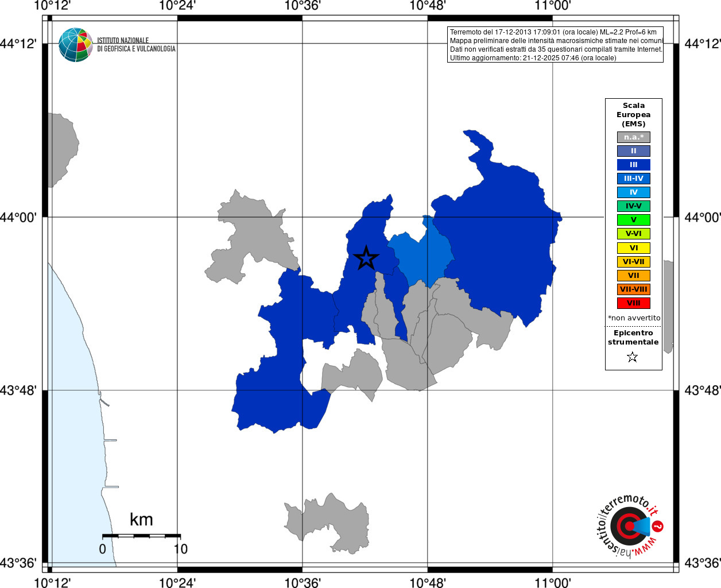This screenshot has width=721, height=588.
Task: Click the 'Mappa preliminare delle intensità' line
Action: pyautogui.click(x=556, y=41)
